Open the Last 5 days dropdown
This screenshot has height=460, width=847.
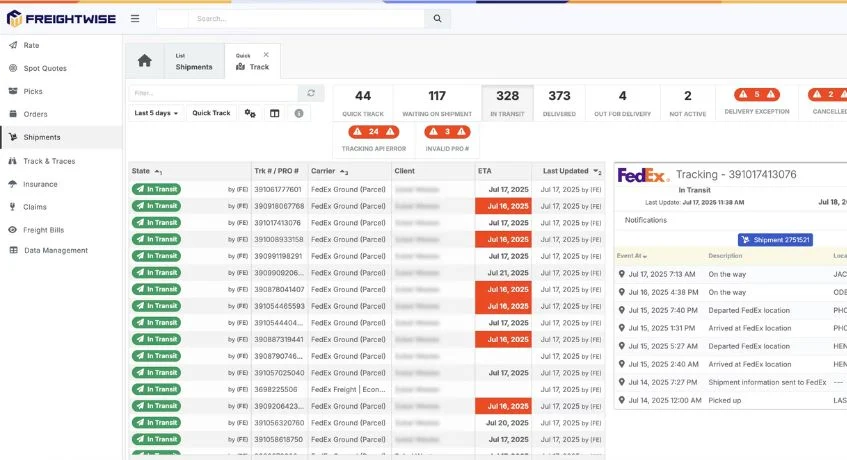156,113
